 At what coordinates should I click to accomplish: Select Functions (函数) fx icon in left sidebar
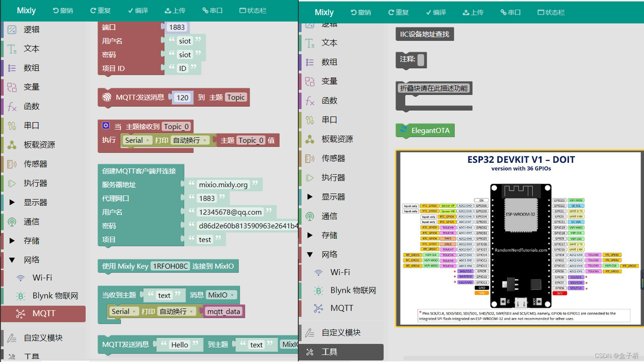point(12,107)
